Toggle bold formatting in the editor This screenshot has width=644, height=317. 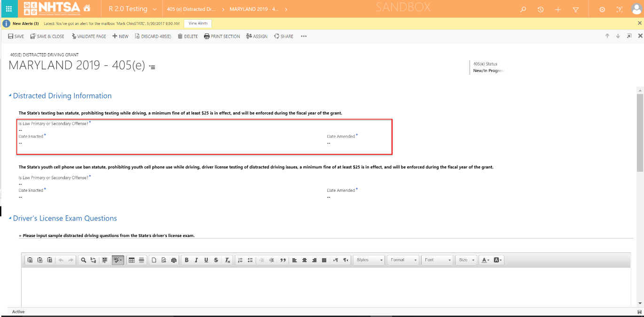pos(187,260)
